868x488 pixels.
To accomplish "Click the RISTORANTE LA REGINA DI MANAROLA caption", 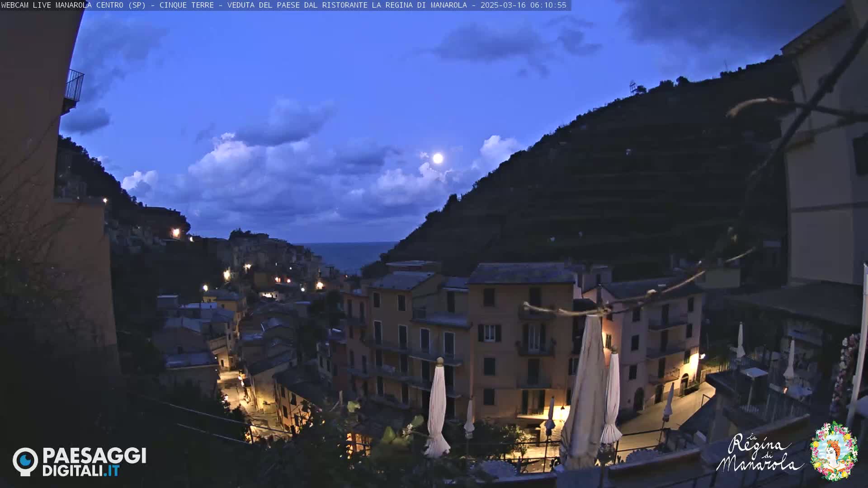I will (393, 5).
